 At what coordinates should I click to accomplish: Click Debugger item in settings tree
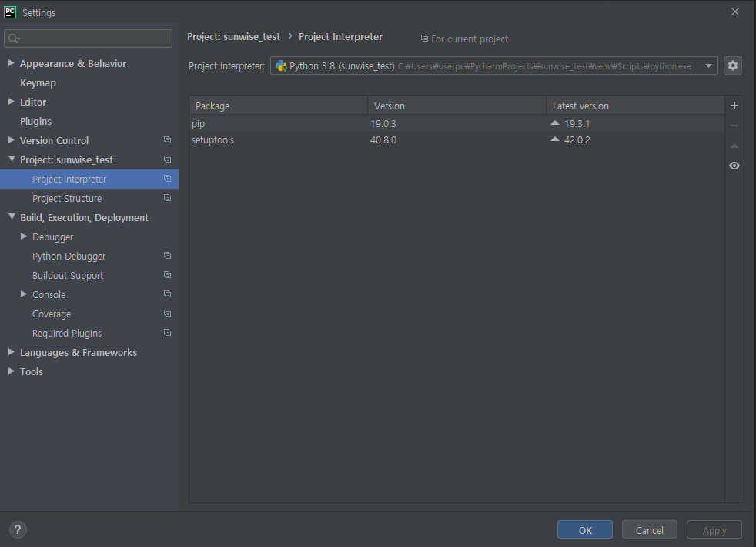coord(52,237)
